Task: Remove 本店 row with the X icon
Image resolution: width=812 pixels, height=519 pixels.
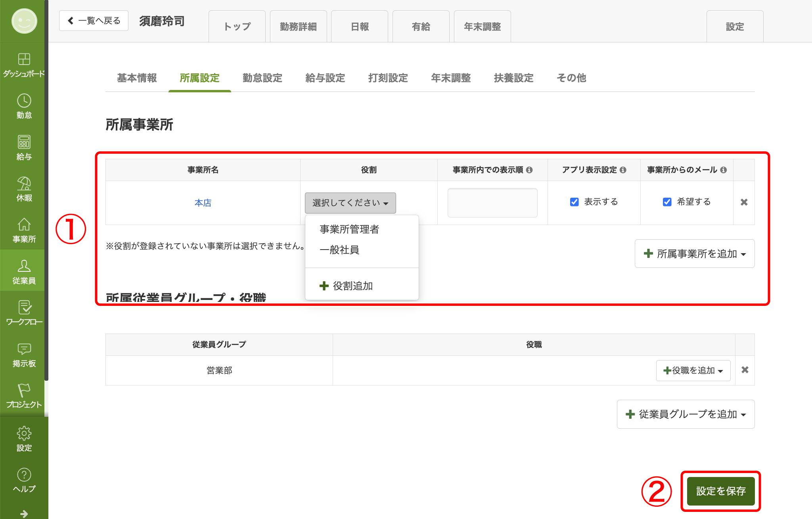Action: tap(744, 202)
